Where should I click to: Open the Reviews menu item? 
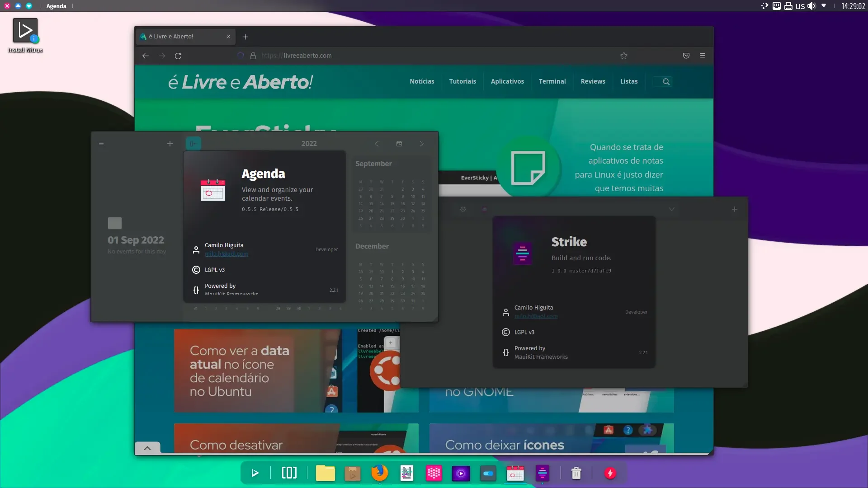593,81
